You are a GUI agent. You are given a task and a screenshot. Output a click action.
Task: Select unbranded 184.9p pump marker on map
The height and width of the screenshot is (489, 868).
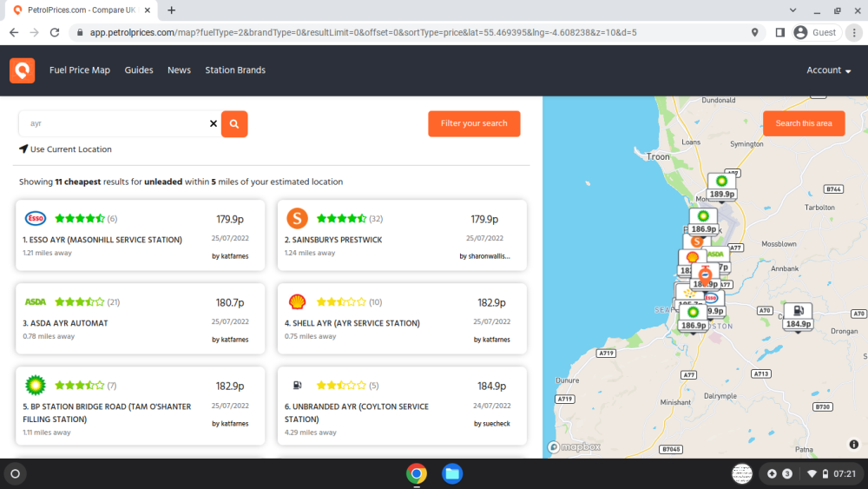[x=798, y=317]
